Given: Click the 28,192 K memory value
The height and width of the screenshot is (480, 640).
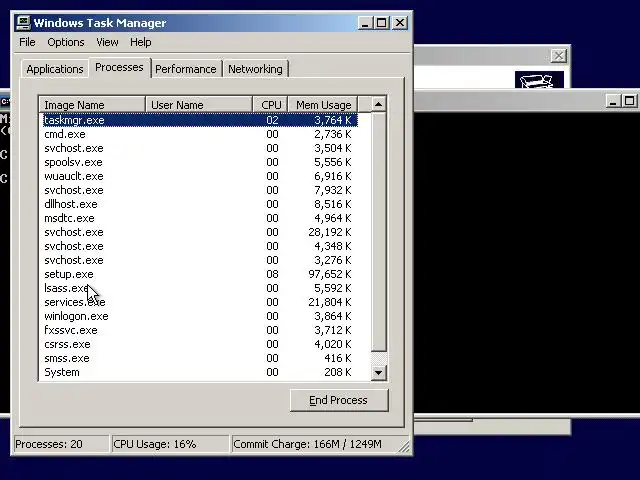Looking at the screenshot, I should (x=330, y=232).
